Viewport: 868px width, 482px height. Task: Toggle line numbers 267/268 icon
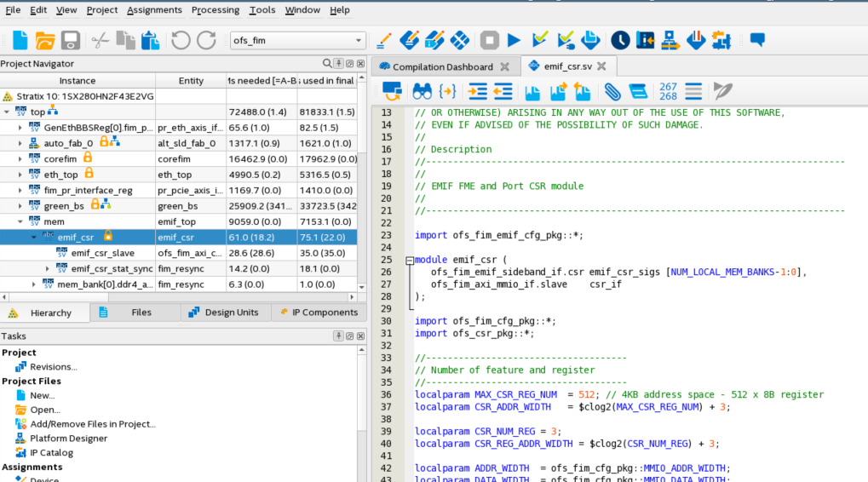[x=668, y=91]
